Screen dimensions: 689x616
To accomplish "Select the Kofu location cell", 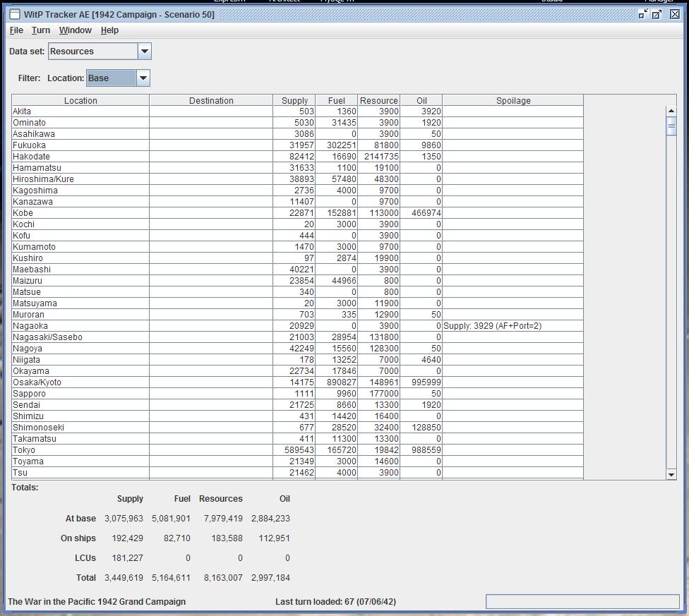I will (x=80, y=236).
